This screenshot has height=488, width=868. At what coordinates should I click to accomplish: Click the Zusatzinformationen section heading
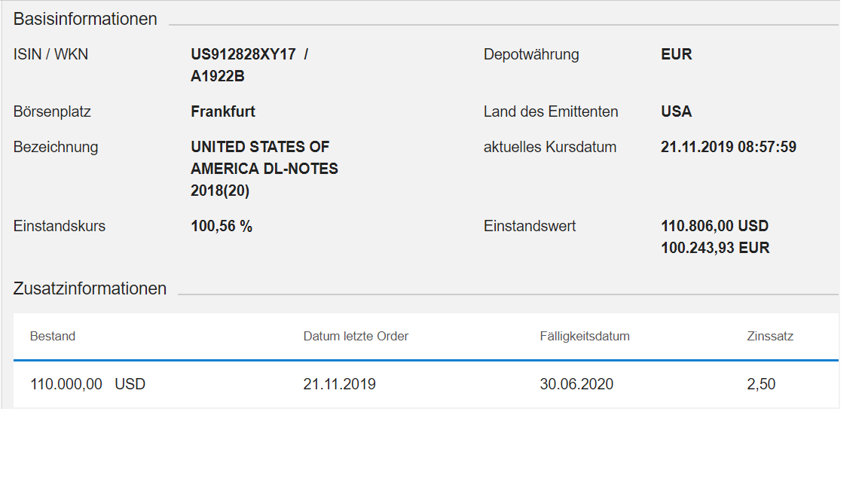90,289
